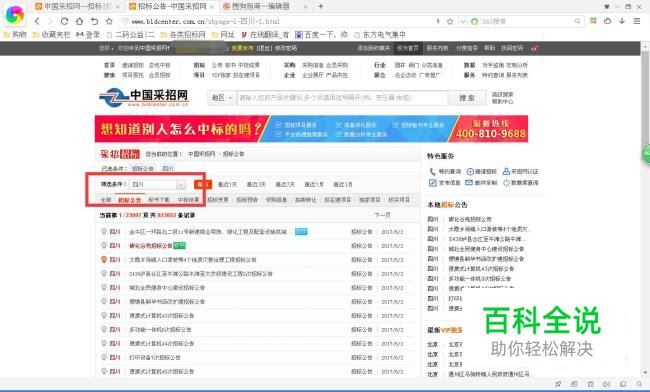This screenshot has width=650, height=392.
Task: Click the Weibo icon in top dark bar
Action: (x=535, y=48)
